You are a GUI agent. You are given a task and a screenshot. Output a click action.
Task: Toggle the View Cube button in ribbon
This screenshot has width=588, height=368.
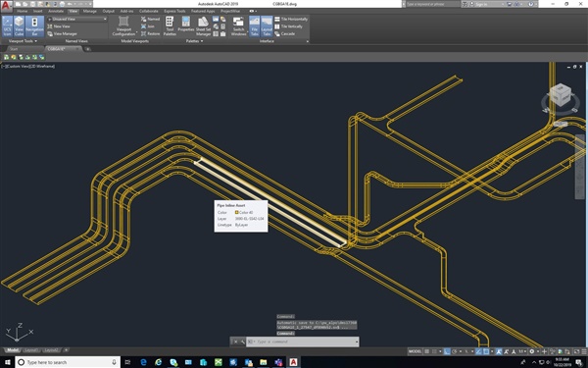[x=20, y=26]
